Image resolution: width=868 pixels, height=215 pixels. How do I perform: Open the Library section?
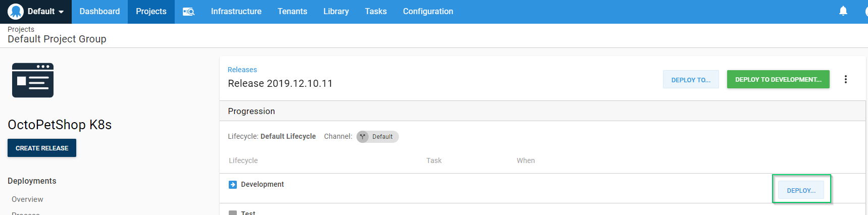click(x=336, y=12)
